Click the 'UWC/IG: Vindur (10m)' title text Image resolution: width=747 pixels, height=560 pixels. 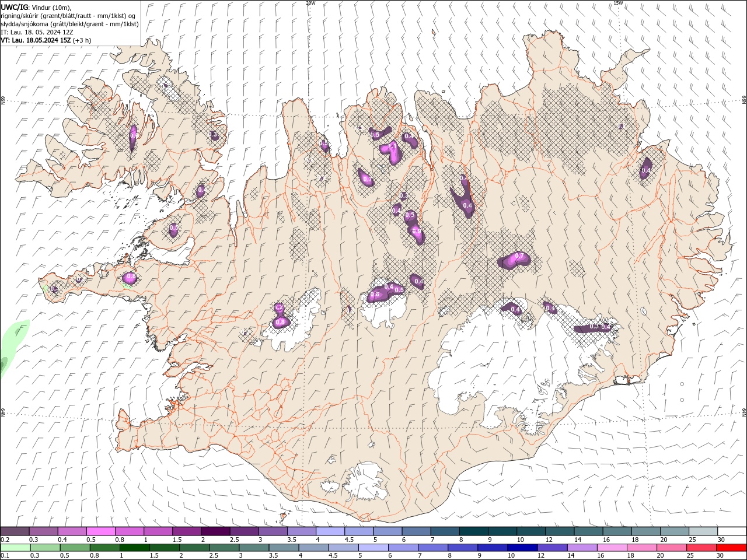point(36,7)
